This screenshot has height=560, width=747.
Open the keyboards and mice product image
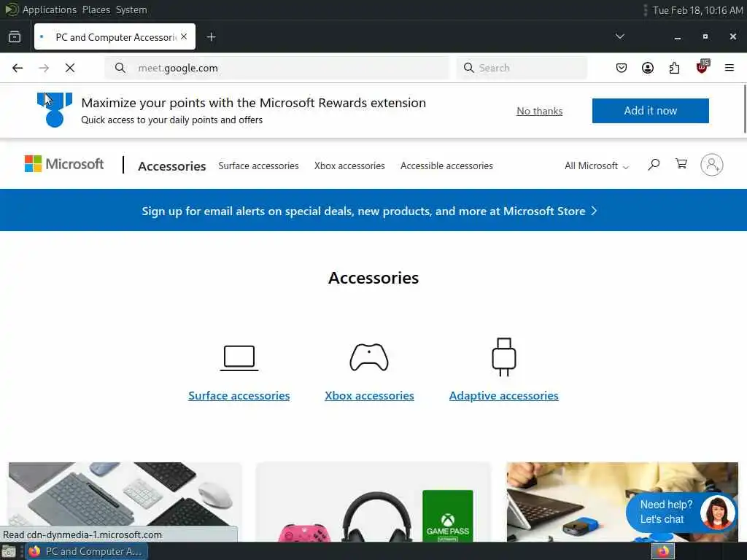tap(125, 502)
